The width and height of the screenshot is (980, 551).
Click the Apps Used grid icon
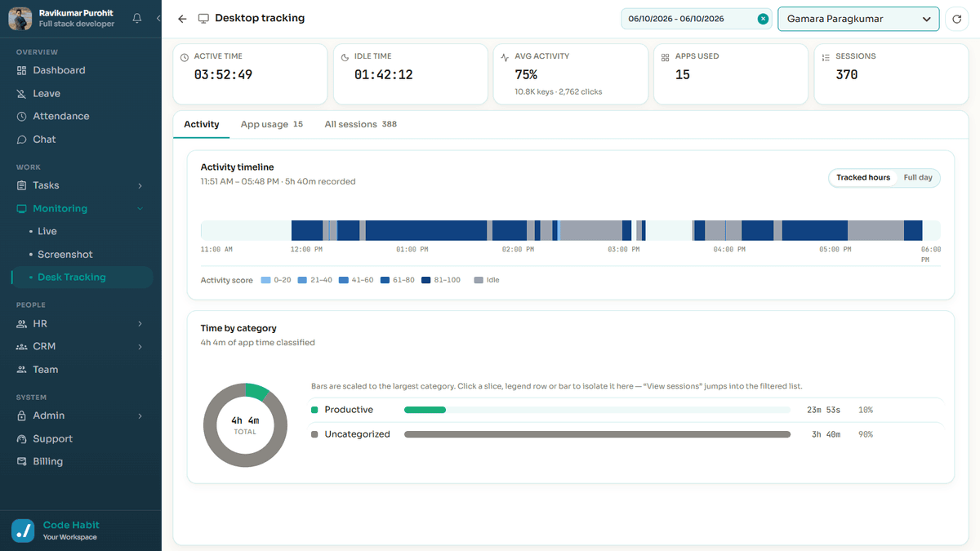coord(666,57)
